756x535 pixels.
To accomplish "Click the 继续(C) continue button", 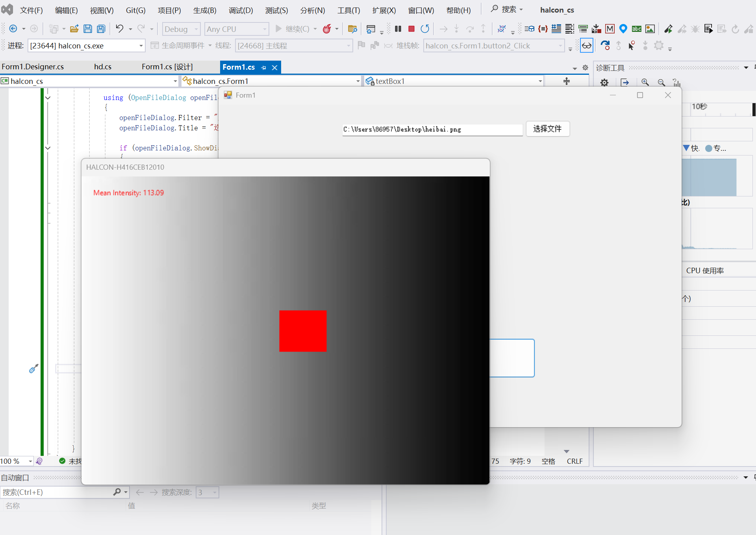I will tap(293, 29).
